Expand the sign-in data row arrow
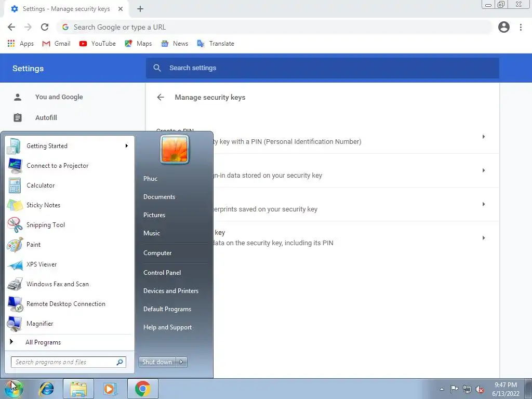This screenshot has height=399, width=532. tap(484, 170)
